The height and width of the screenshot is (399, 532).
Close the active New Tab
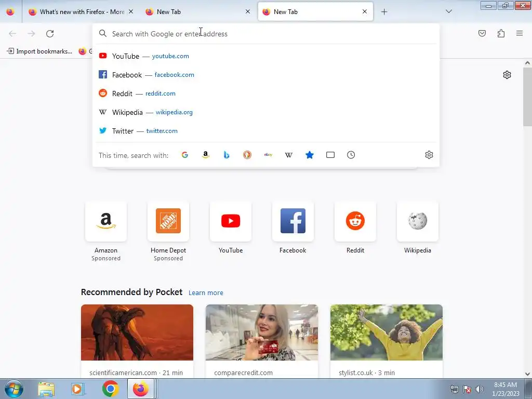[x=365, y=11]
